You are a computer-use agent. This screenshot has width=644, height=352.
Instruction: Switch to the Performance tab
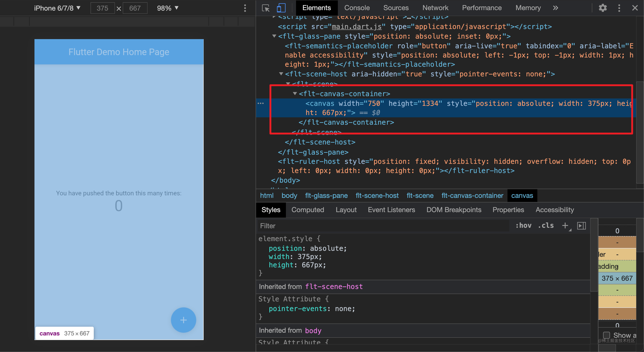pyautogui.click(x=482, y=8)
